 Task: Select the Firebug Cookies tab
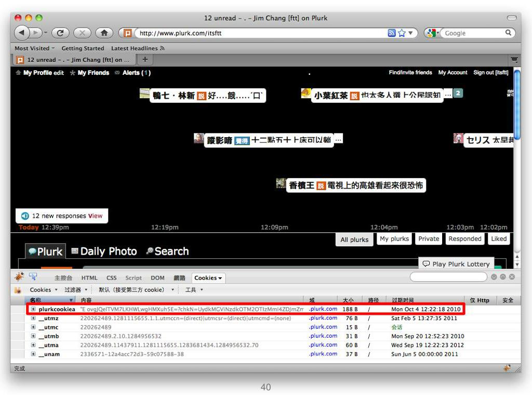coord(208,278)
